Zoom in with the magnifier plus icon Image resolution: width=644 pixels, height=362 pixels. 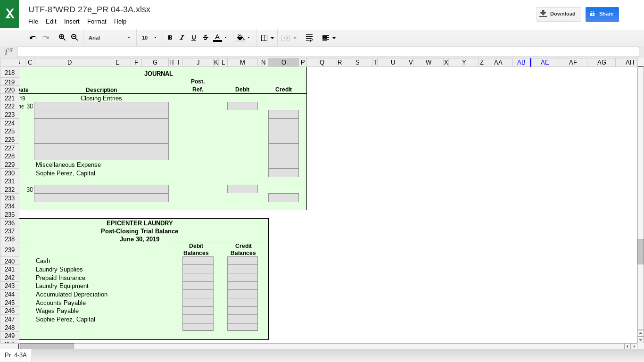pyautogui.click(x=62, y=38)
